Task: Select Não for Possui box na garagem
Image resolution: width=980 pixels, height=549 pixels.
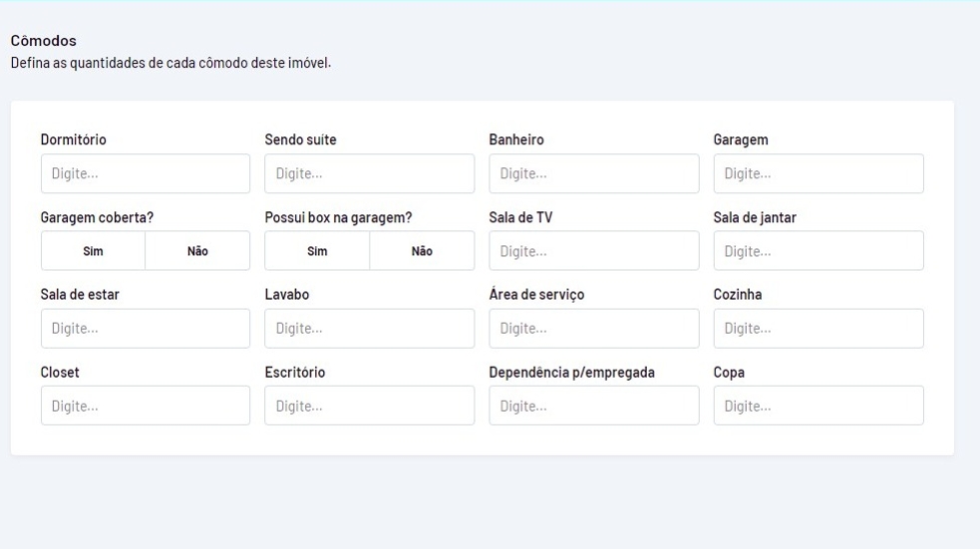Action: pyautogui.click(x=422, y=251)
